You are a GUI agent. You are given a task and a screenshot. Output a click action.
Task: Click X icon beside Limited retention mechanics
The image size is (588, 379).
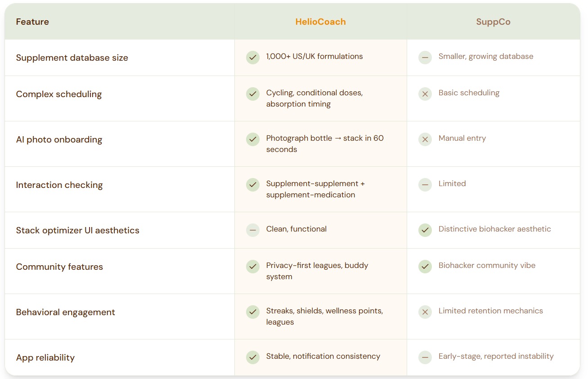[x=425, y=312]
